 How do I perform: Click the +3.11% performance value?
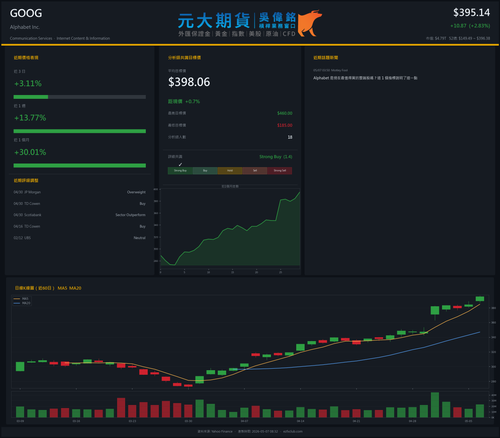(28, 83)
